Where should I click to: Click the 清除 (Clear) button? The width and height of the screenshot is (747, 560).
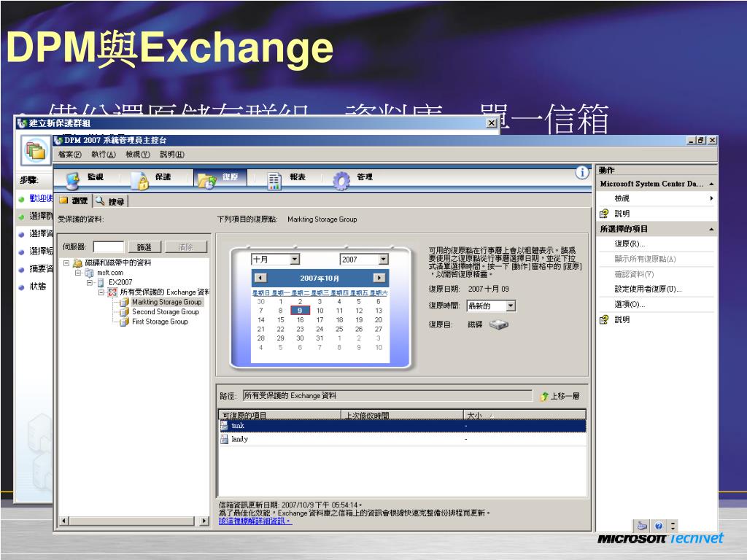point(186,246)
